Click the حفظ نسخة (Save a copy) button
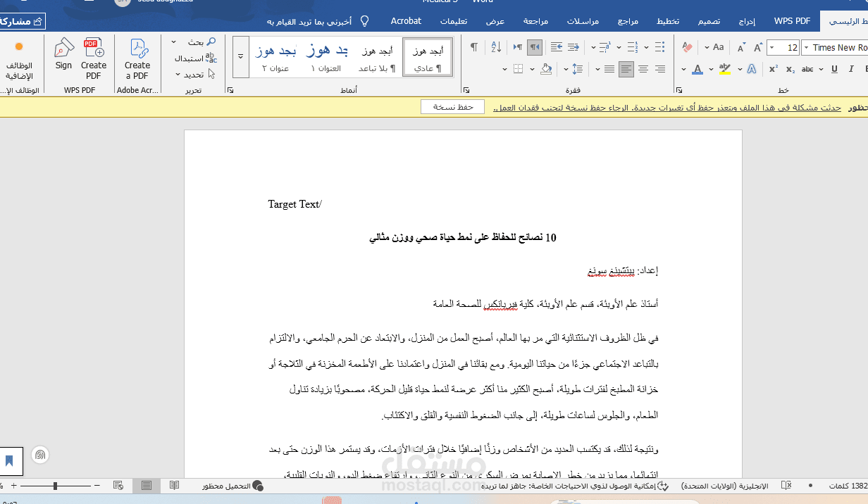Viewport: 868px width, 504px height. tap(452, 107)
